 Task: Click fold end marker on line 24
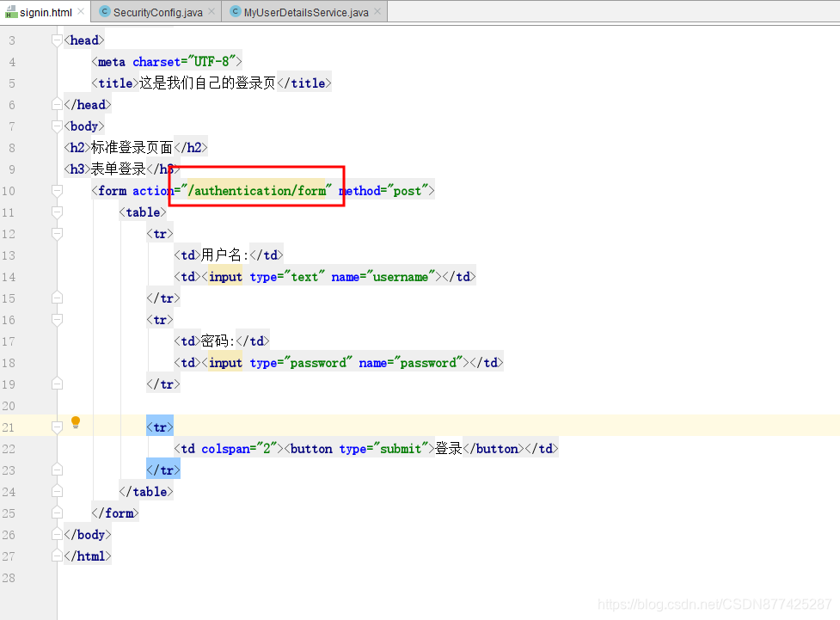coord(57,491)
